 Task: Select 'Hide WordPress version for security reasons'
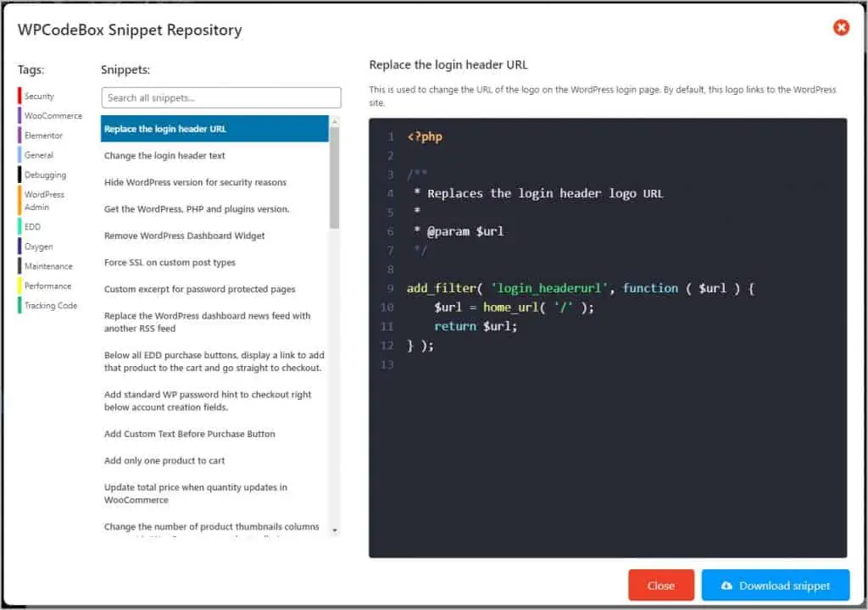pos(195,182)
